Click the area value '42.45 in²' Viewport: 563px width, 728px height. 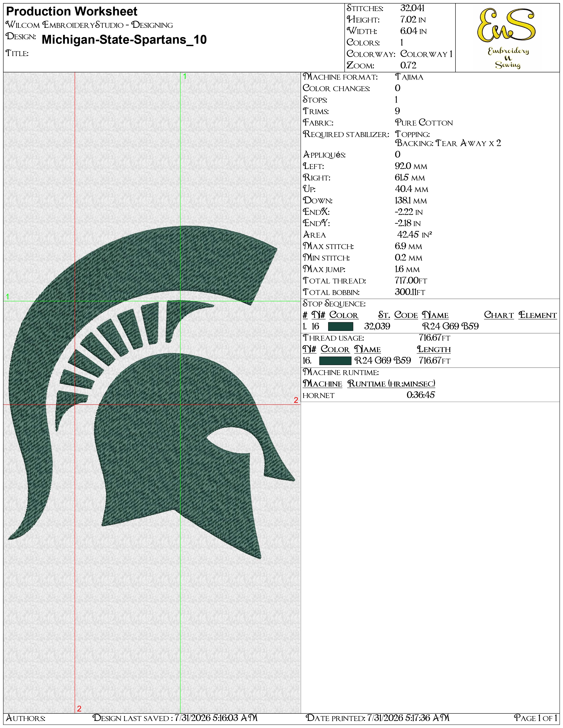(415, 235)
